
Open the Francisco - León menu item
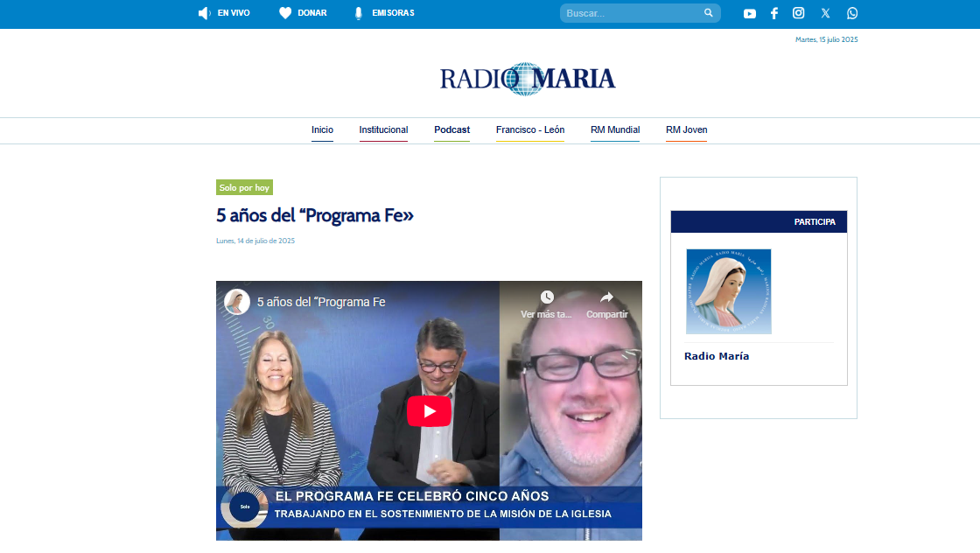tap(530, 130)
